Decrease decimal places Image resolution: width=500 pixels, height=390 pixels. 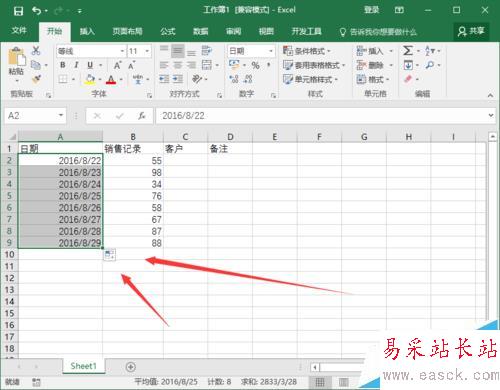(x=248, y=79)
